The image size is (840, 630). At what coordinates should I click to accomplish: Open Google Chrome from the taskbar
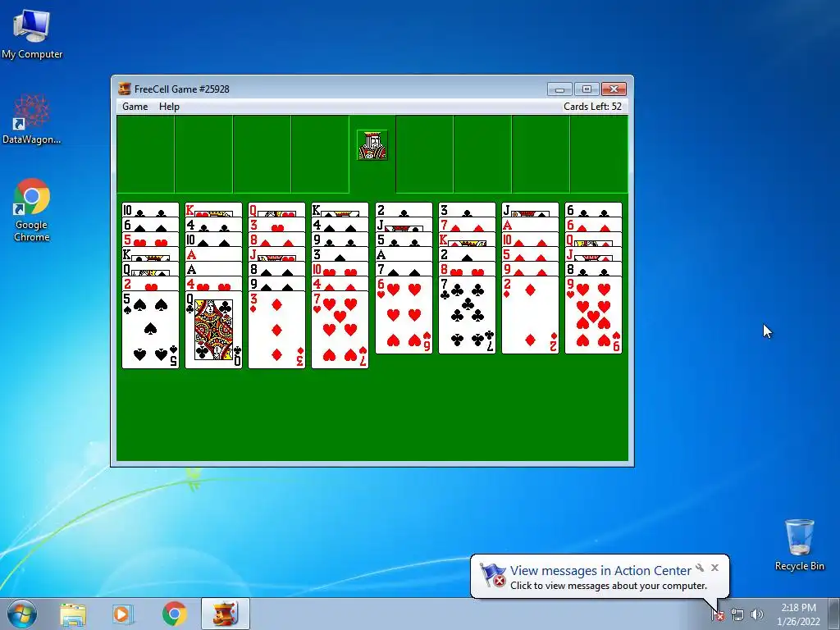[174, 614]
